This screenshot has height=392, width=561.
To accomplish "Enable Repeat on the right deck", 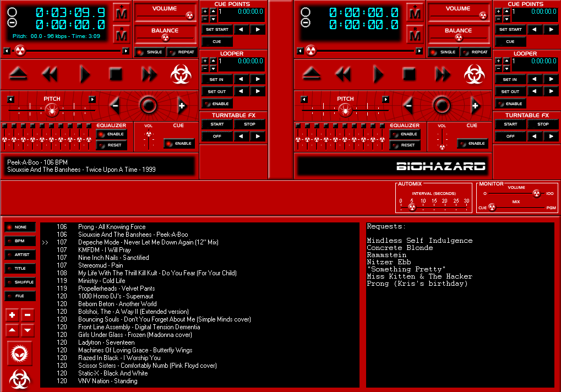I will point(475,52).
